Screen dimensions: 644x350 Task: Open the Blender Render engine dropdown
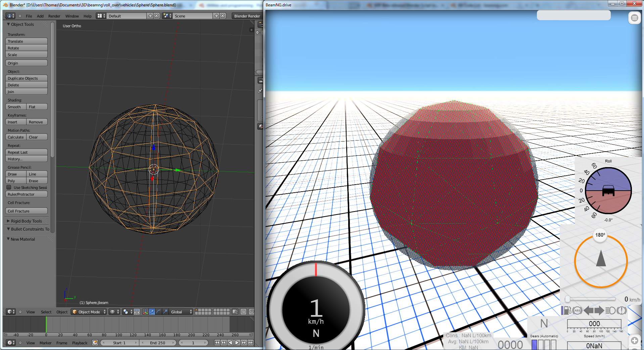click(247, 16)
